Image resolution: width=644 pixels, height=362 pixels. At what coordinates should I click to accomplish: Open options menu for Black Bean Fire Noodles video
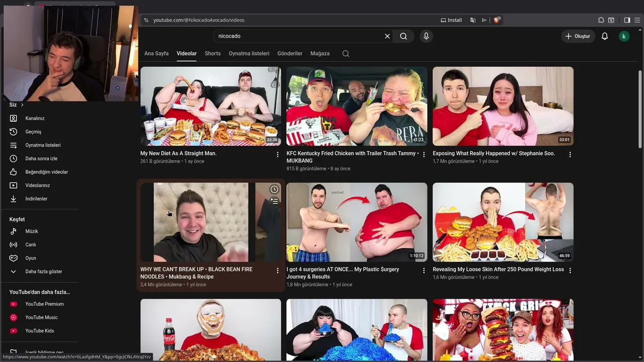pos(277,270)
